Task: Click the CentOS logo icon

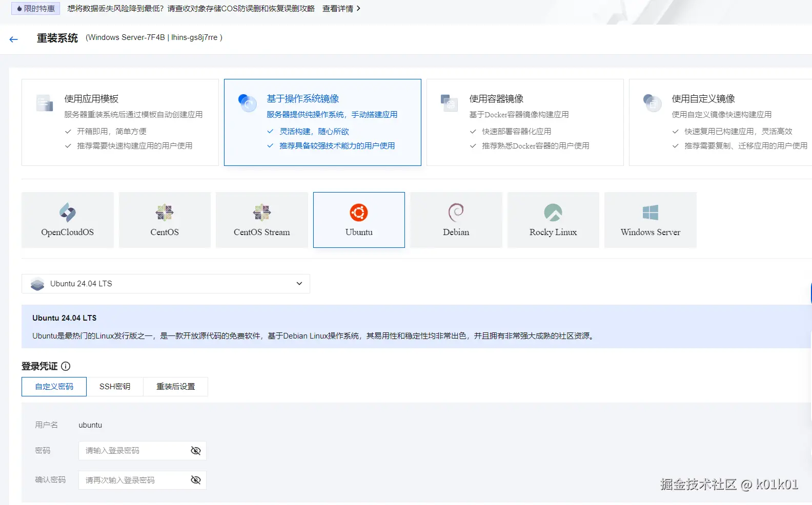Action: (x=165, y=212)
